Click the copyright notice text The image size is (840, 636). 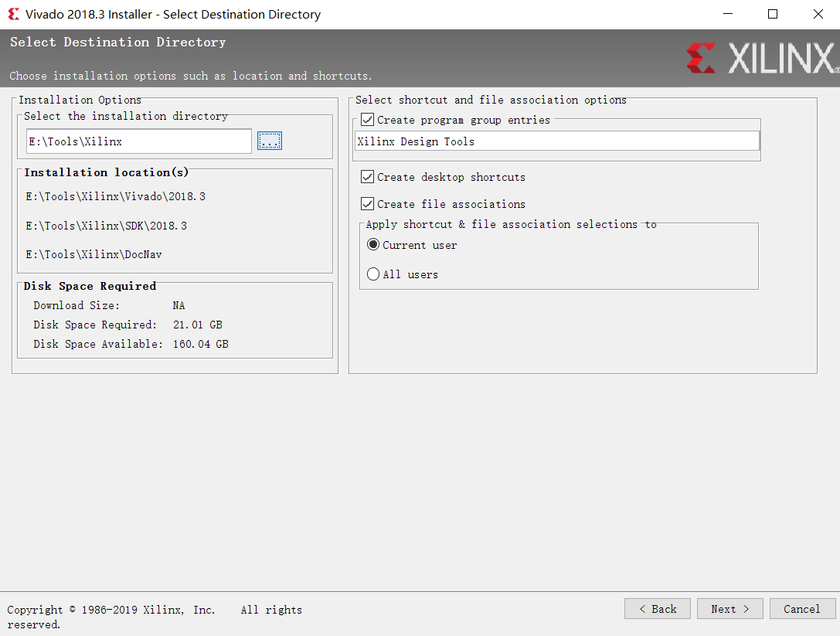coord(155,617)
